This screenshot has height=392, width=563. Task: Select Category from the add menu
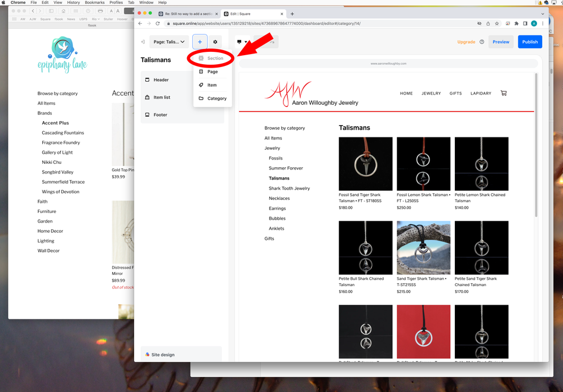tap(212, 99)
